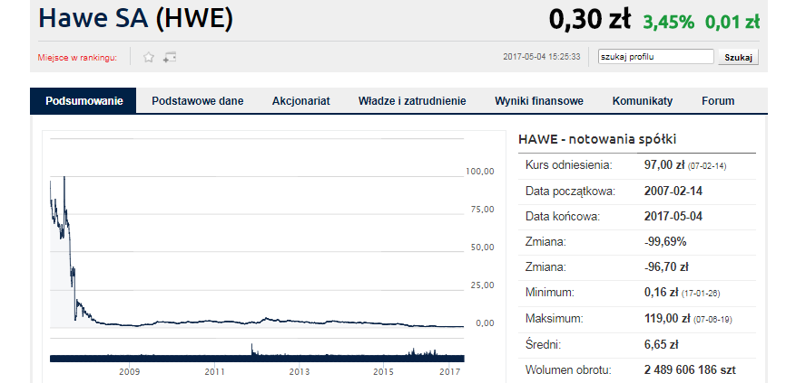The width and height of the screenshot is (786, 383).
Task: Click the 2015 label on chart axis
Action: (383, 372)
